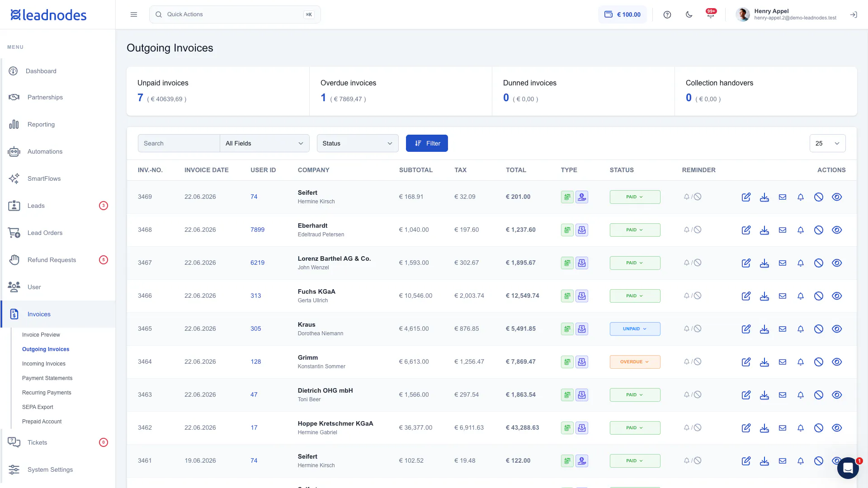The height and width of the screenshot is (488, 868).
Task: Open the 25 rows-per-page dropdown
Action: coord(827,143)
